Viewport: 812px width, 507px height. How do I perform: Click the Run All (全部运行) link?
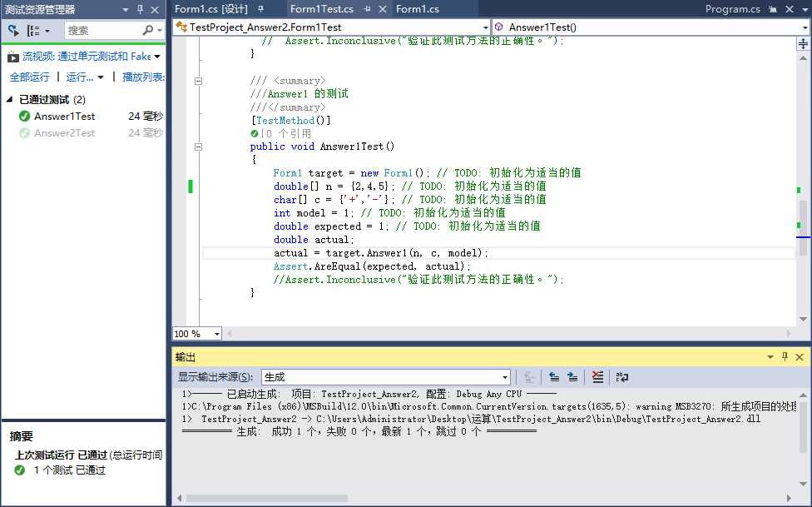coord(29,77)
